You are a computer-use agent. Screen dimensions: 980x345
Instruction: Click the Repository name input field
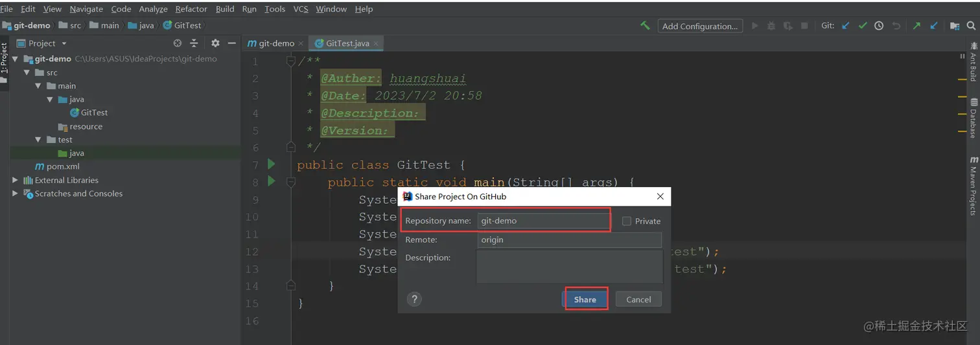point(543,221)
